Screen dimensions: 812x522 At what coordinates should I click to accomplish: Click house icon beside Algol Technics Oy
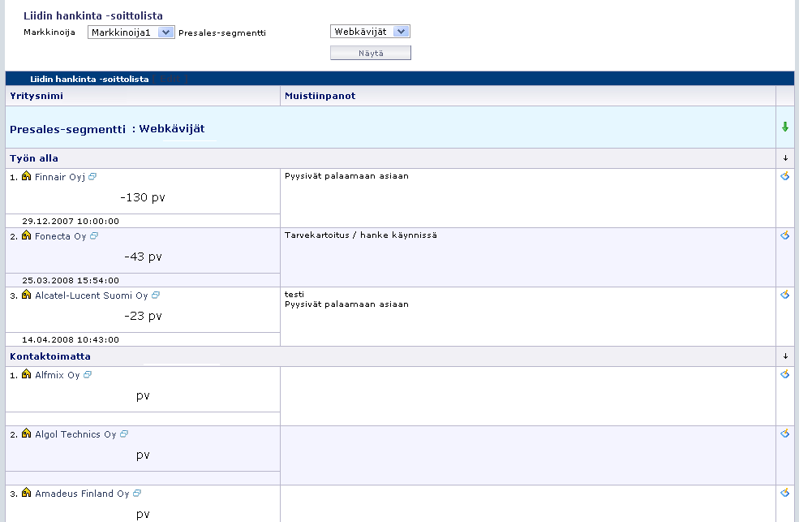point(27,434)
